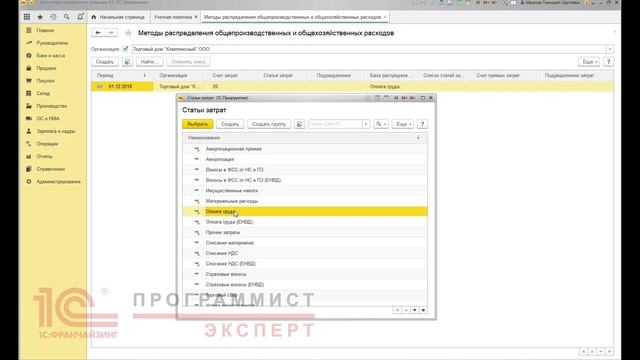Open search field history dropdown in dialog

pos(366,124)
